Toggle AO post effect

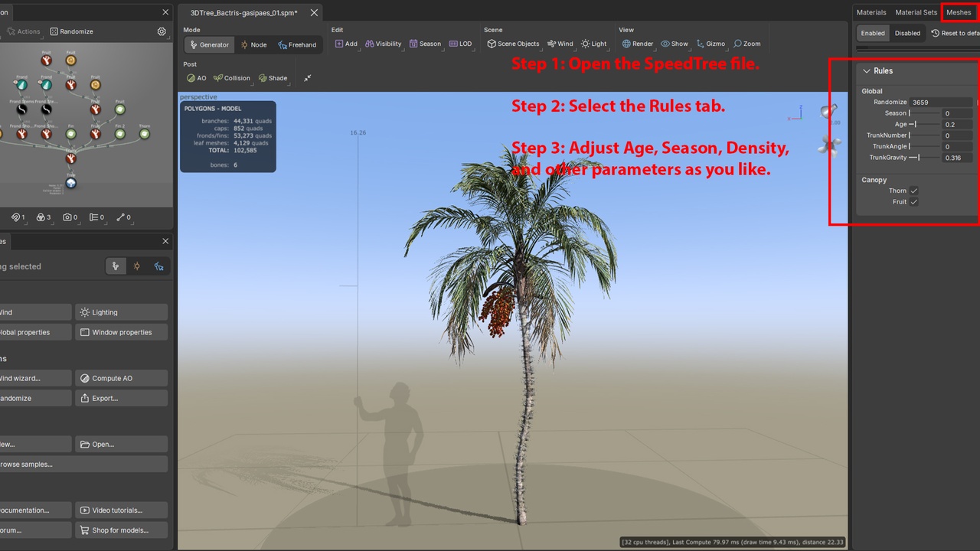click(197, 78)
